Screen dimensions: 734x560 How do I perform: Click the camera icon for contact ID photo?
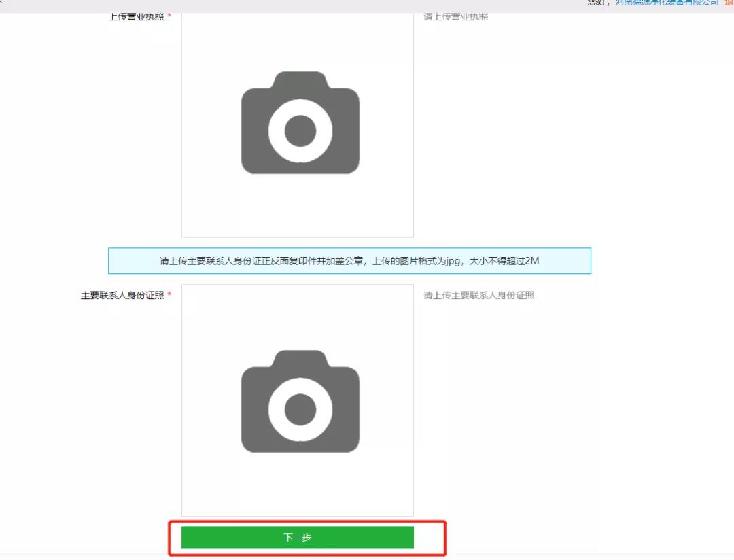pos(300,402)
